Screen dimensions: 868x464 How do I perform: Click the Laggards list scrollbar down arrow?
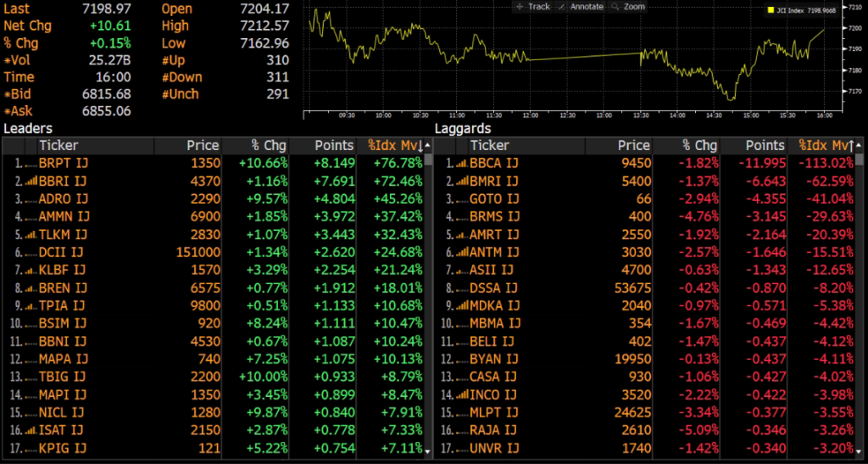coord(860,452)
